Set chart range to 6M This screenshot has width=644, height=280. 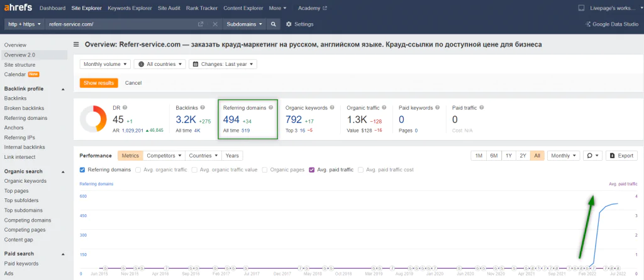tap(494, 156)
